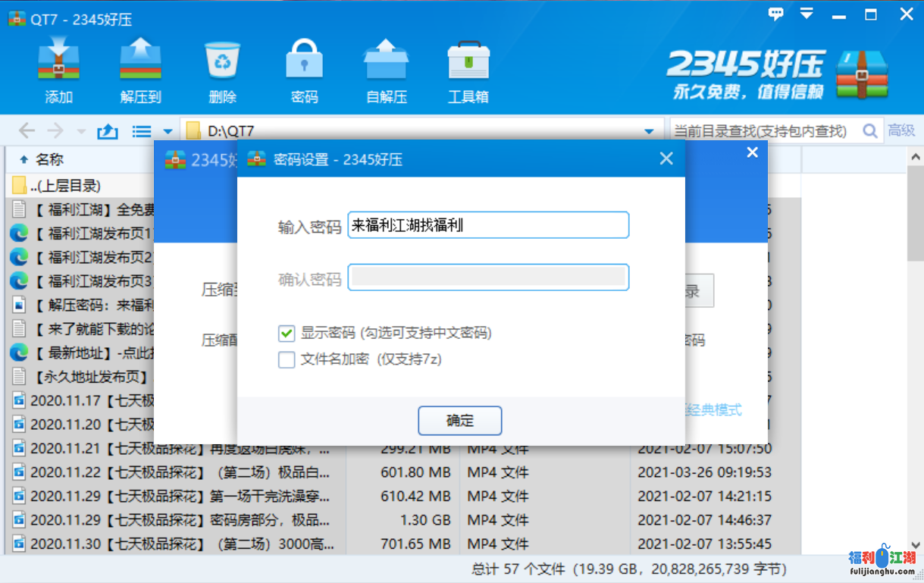Close the Password Settings (密码设置) dialog
The height and width of the screenshot is (583, 924).
[666, 158]
